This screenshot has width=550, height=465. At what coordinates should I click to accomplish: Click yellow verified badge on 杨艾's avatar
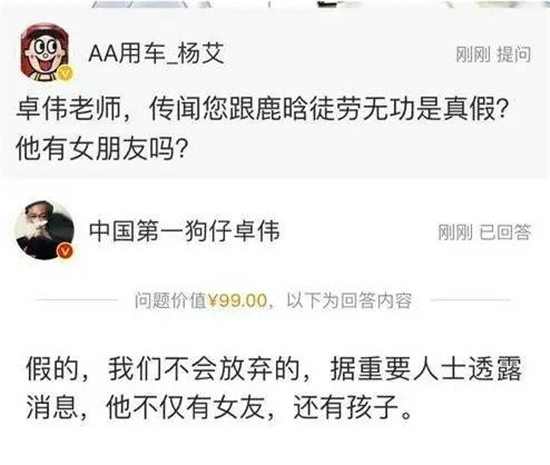[x=66, y=73]
